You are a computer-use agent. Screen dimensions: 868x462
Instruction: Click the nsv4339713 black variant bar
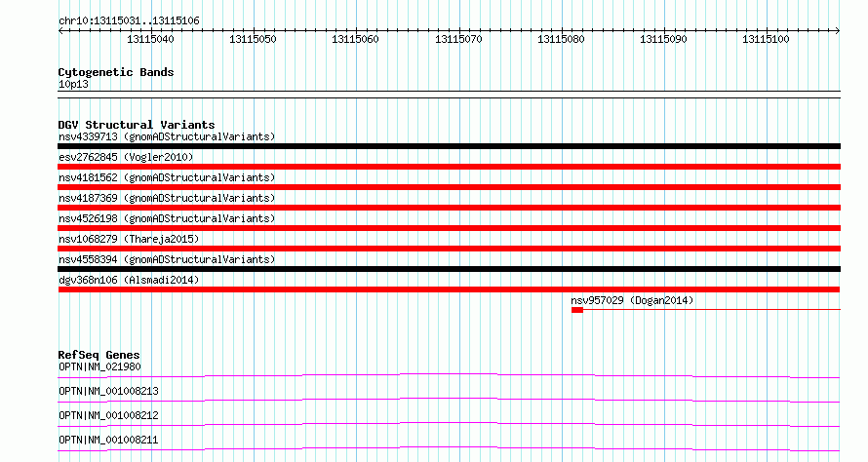449,146
